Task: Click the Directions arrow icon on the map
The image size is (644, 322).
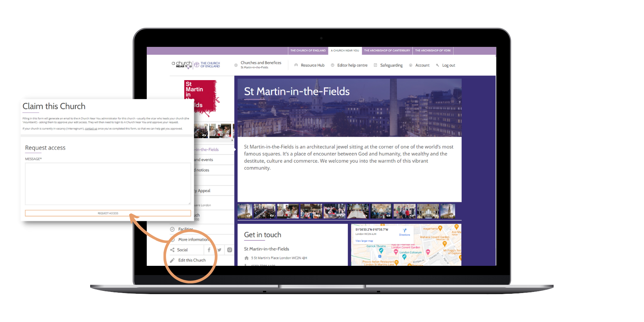Action: click(x=405, y=231)
